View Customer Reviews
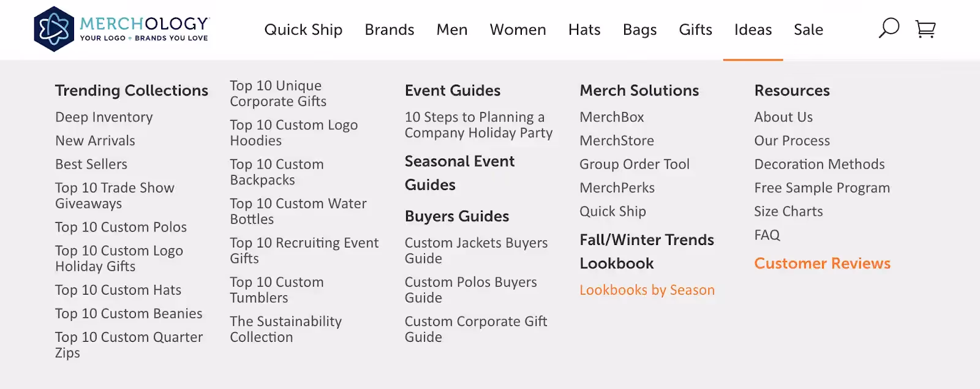The height and width of the screenshot is (389, 980). pyautogui.click(x=822, y=263)
